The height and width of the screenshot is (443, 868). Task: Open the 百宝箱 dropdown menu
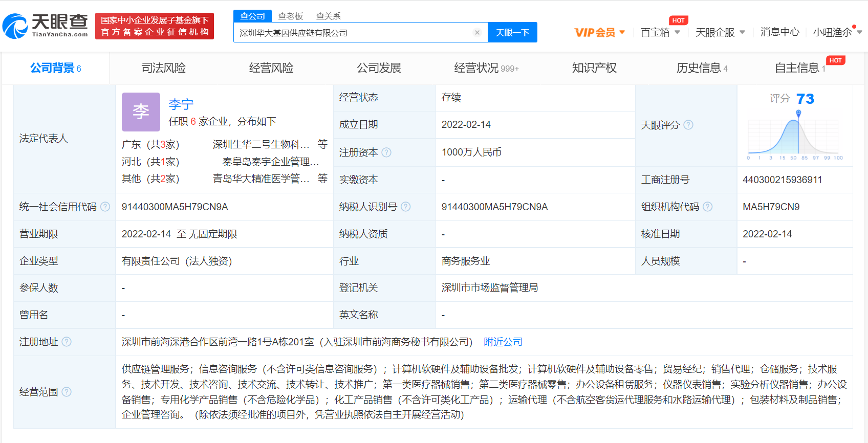point(660,32)
